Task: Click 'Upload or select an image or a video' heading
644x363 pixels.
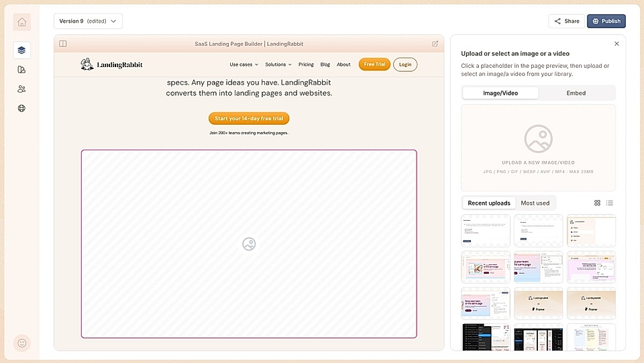Action: coord(515,54)
